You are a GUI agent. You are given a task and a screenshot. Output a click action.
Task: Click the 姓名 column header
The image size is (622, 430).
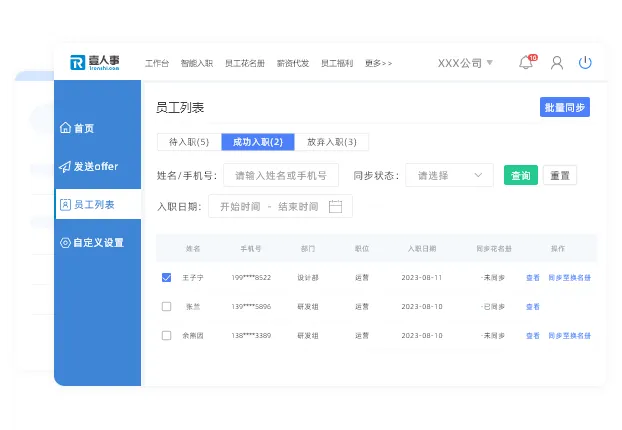click(x=193, y=249)
